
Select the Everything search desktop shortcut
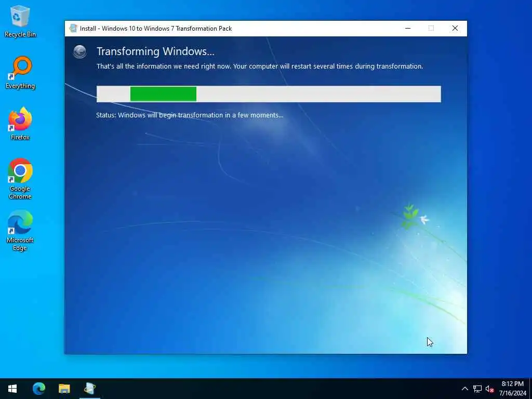(20, 73)
